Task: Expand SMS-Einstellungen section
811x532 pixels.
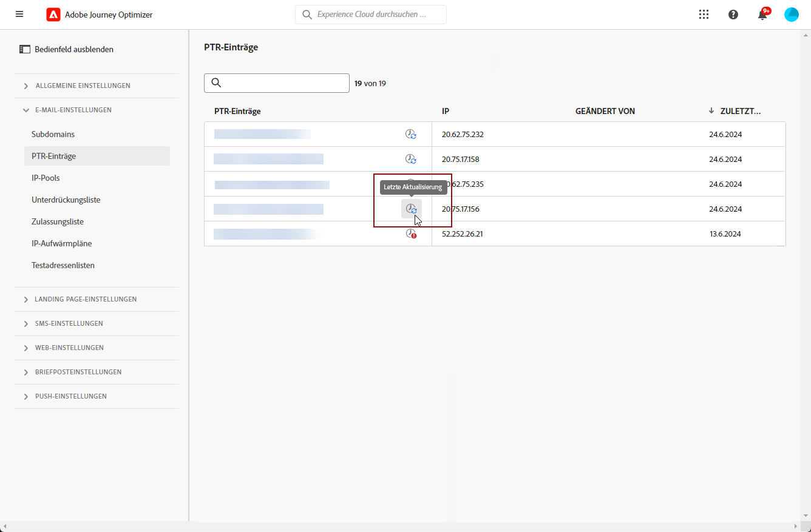Action: (x=69, y=323)
